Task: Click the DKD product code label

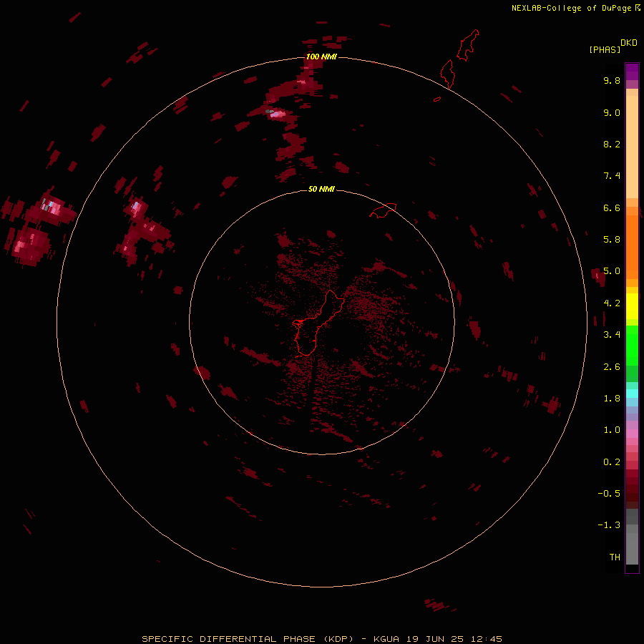Action: pyautogui.click(x=629, y=43)
